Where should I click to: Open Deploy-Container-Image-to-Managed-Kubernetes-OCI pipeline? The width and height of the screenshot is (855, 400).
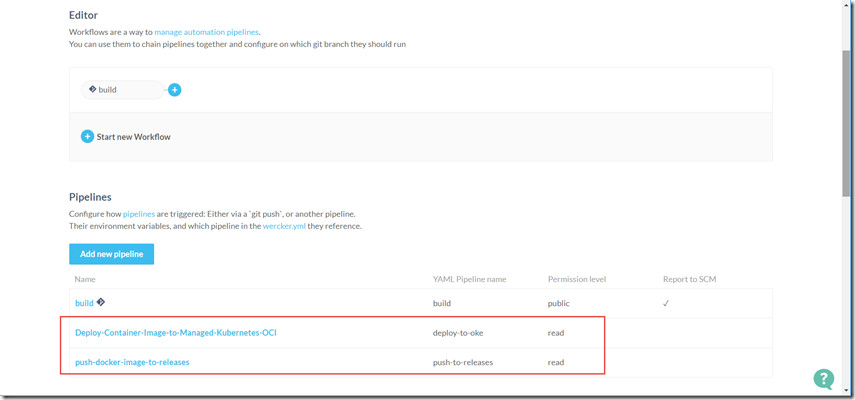click(x=175, y=332)
